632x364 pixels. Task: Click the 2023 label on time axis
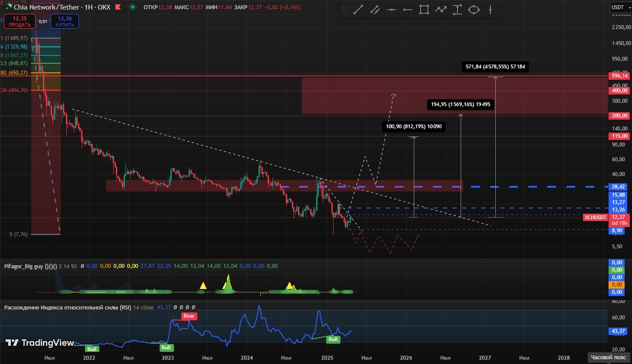[168, 357]
